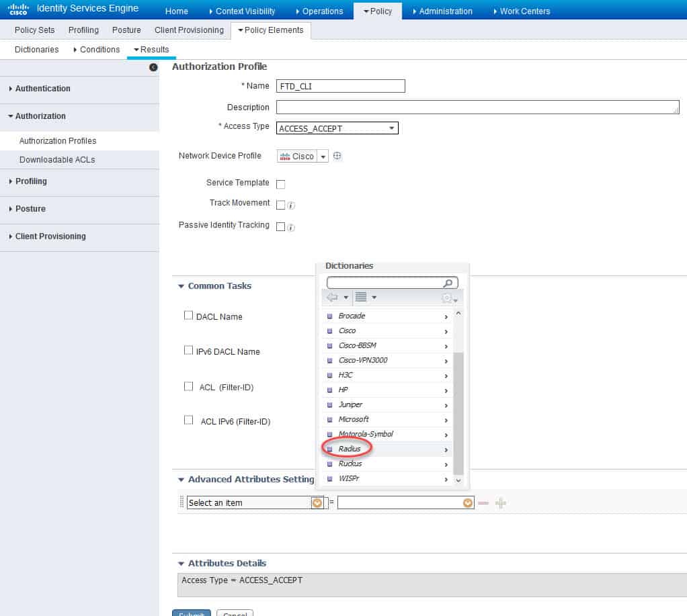
Task: Click the Cancel button
Action: (x=235, y=613)
